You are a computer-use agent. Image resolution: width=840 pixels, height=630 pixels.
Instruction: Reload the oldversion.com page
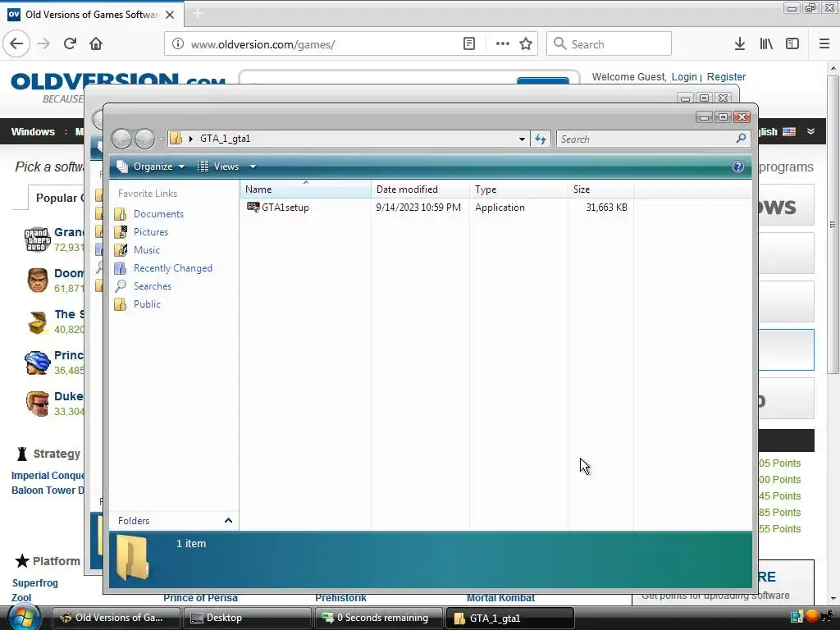point(70,44)
